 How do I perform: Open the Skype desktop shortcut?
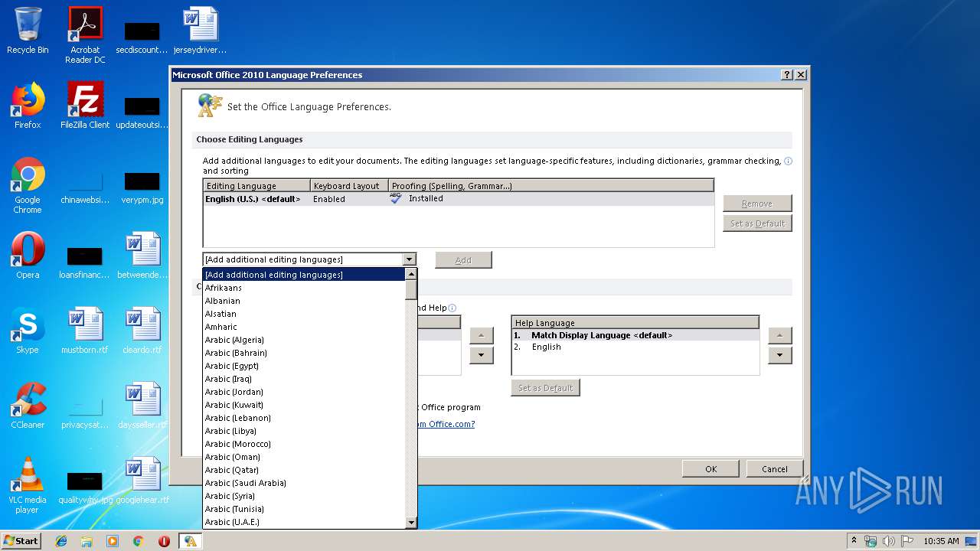click(28, 331)
